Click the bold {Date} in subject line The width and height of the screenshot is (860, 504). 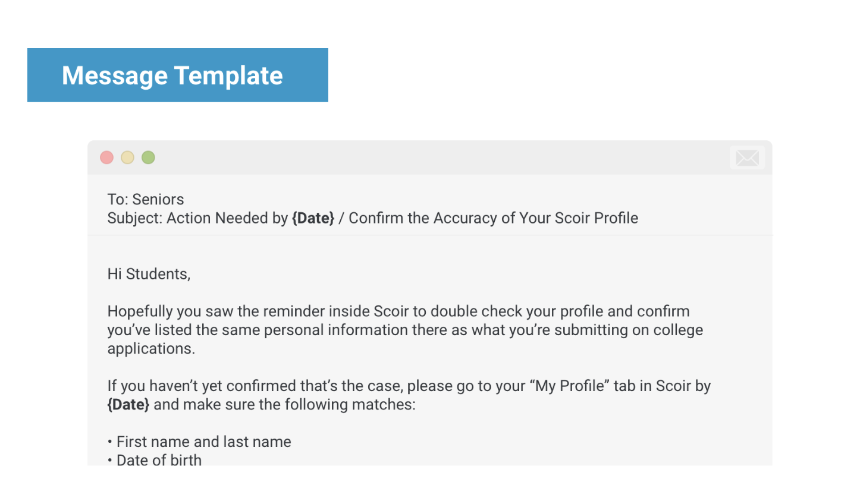[x=313, y=218]
